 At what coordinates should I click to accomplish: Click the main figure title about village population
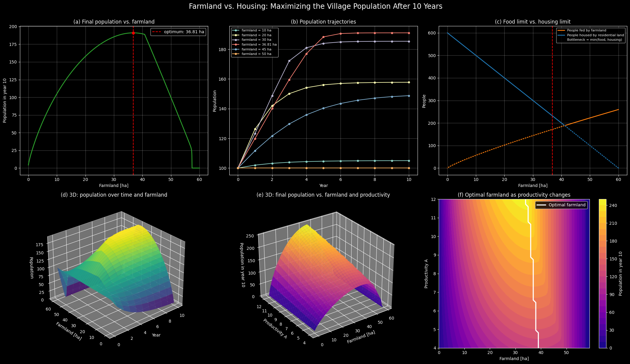315,6
